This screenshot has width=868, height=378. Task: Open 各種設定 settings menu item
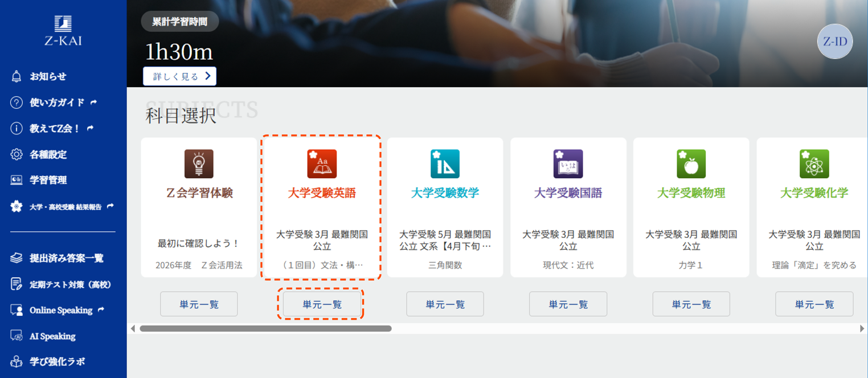[x=48, y=154]
